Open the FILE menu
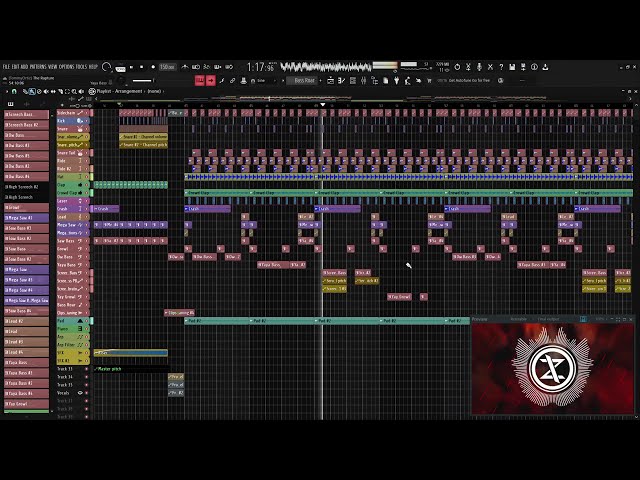Viewport: 640px width, 480px height. tap(7, 67)
